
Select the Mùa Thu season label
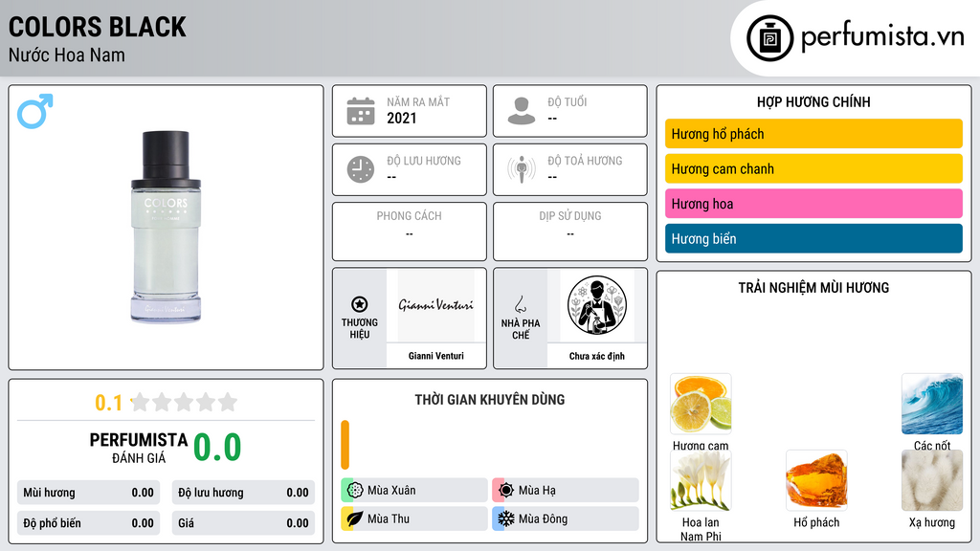[x=389, y=518]
